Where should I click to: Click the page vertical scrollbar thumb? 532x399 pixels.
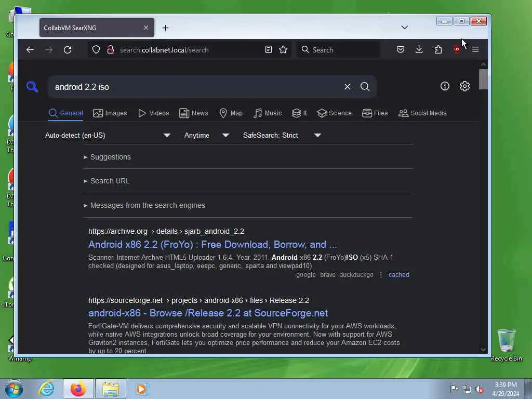483,79
